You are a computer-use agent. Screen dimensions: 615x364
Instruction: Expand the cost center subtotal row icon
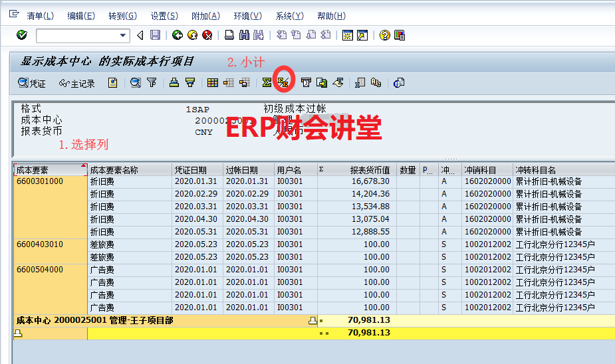click(312, 321)
